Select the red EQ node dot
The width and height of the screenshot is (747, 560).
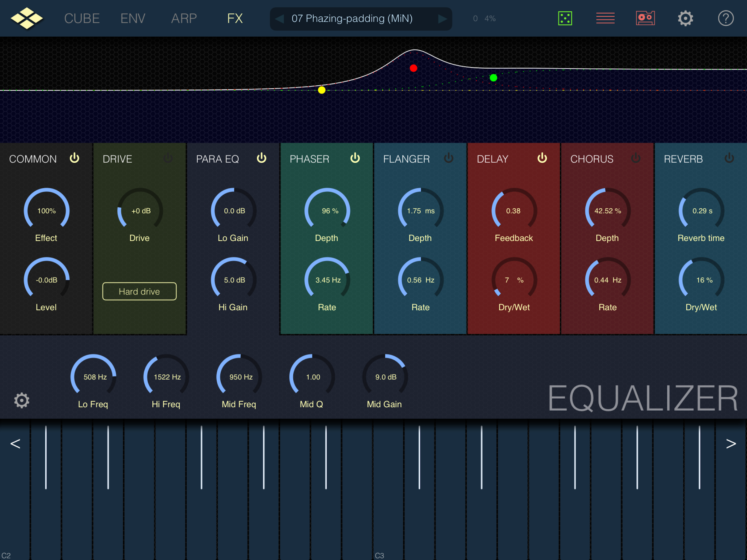click(413, 68)
